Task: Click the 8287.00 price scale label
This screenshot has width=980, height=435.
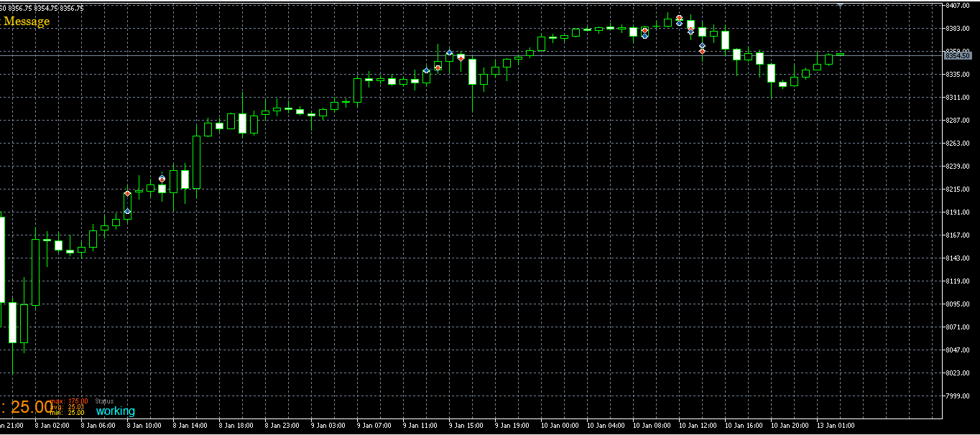Action: 958,121
